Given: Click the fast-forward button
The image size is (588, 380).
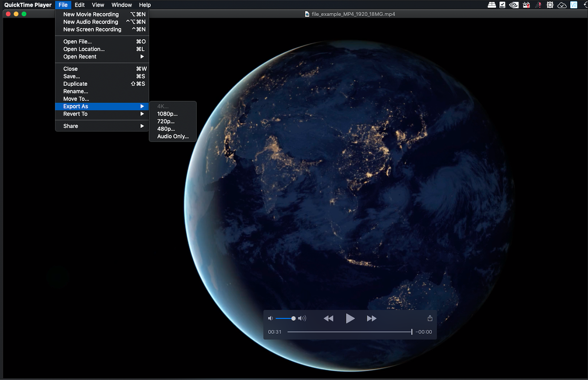Looking at the screenshot, I should [x=371, y=318].
